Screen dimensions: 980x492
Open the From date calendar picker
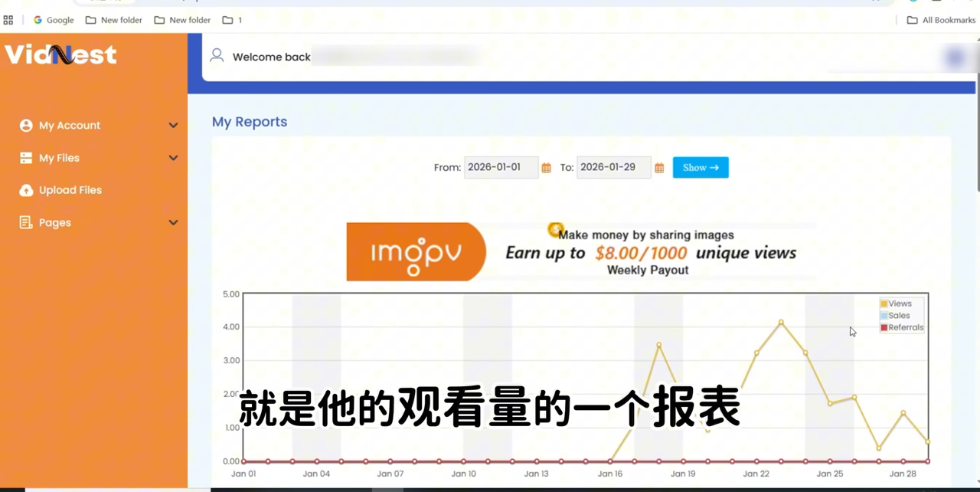tap(546, 168)
